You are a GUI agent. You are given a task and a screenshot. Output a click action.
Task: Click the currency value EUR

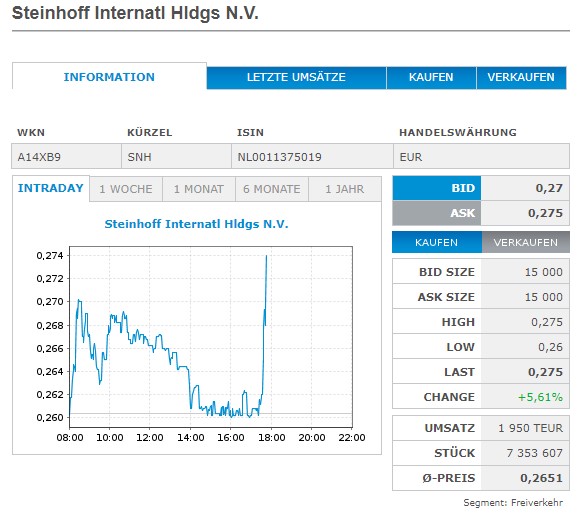click(x=411, y=157)
